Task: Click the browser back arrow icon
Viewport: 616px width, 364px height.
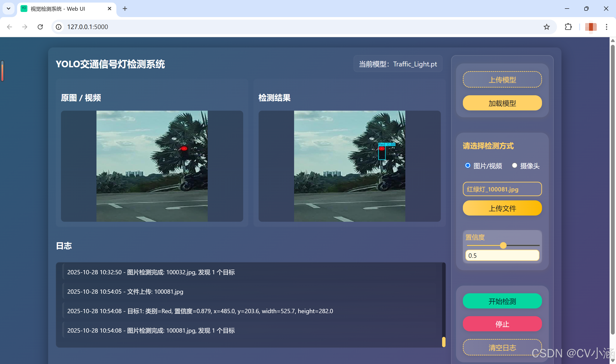Action: click(x=10, y=27)
